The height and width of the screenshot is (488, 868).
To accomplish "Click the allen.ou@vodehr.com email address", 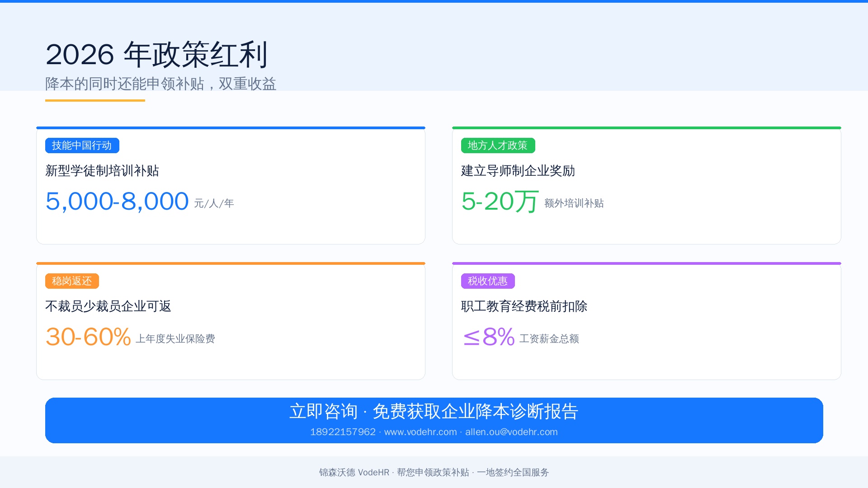I will 511,432.
